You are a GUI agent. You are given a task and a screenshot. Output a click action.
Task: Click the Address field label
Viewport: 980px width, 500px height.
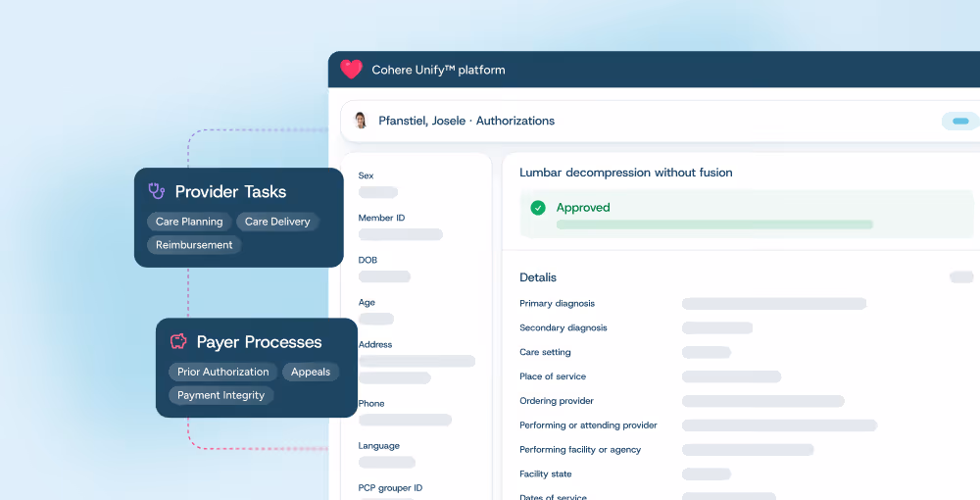click(375, 344)
